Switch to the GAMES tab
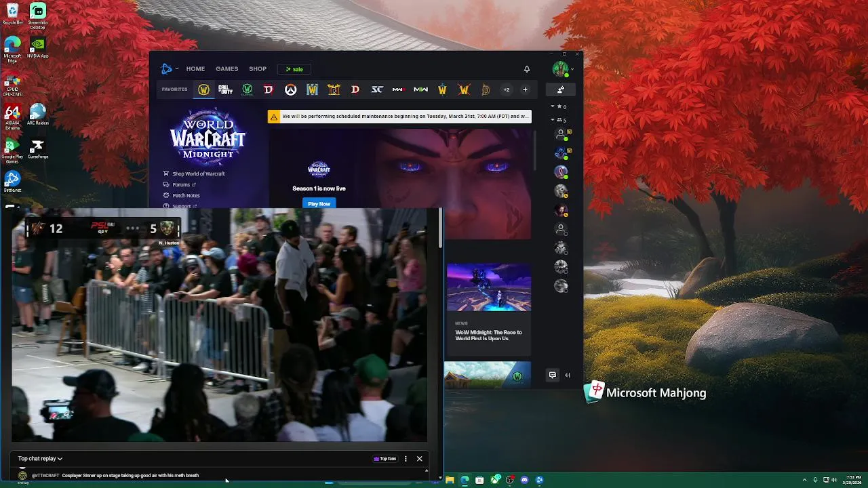 click(x=226, y=69)
